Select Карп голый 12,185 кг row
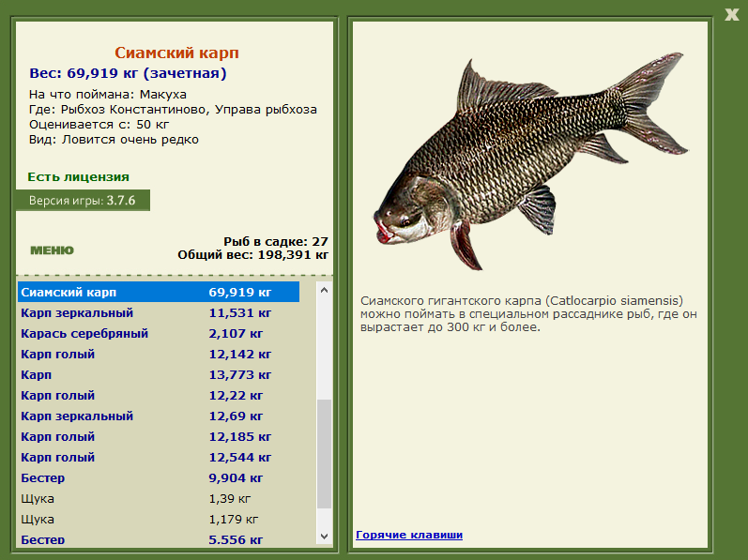This screenshot has width=748, height=560. [159, 436]
